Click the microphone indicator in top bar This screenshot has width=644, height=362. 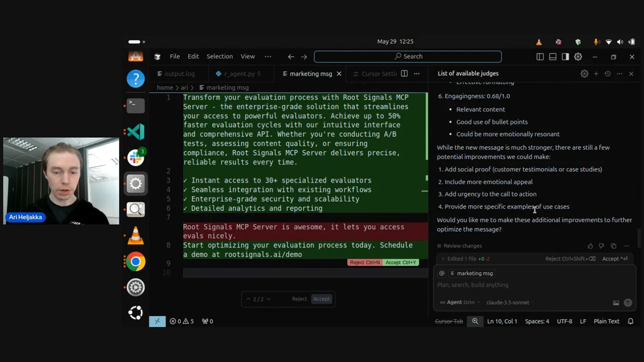tap(596, 42)
